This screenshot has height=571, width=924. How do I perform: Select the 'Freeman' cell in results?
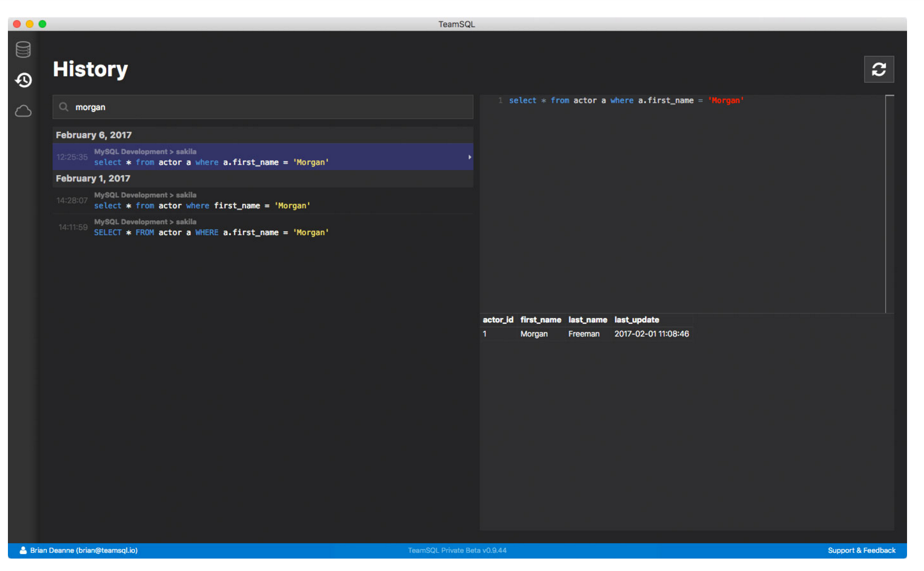[584, 334]
